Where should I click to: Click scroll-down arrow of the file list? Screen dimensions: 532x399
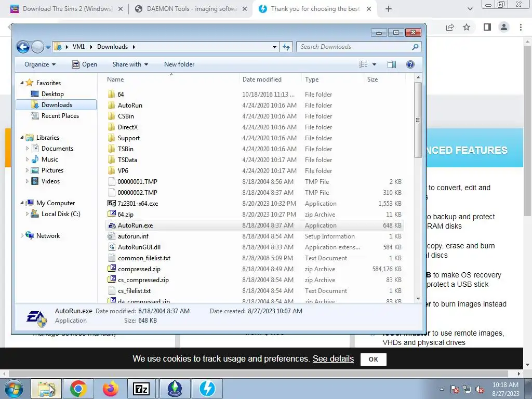(418, 299)
